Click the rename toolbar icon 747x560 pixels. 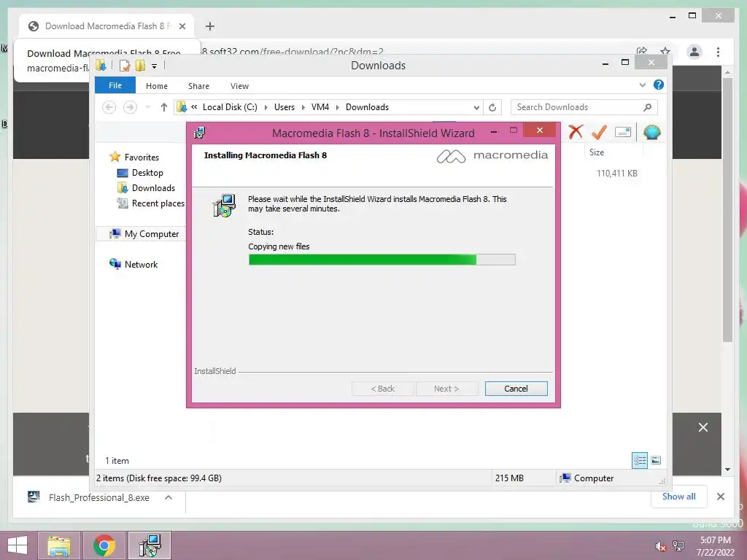(x=623, y=132)
